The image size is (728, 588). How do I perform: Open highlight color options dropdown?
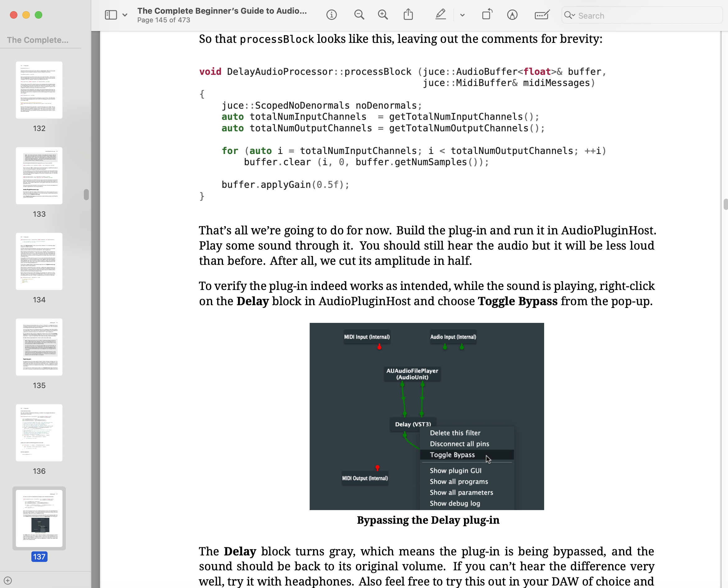(x=462, y=15)
